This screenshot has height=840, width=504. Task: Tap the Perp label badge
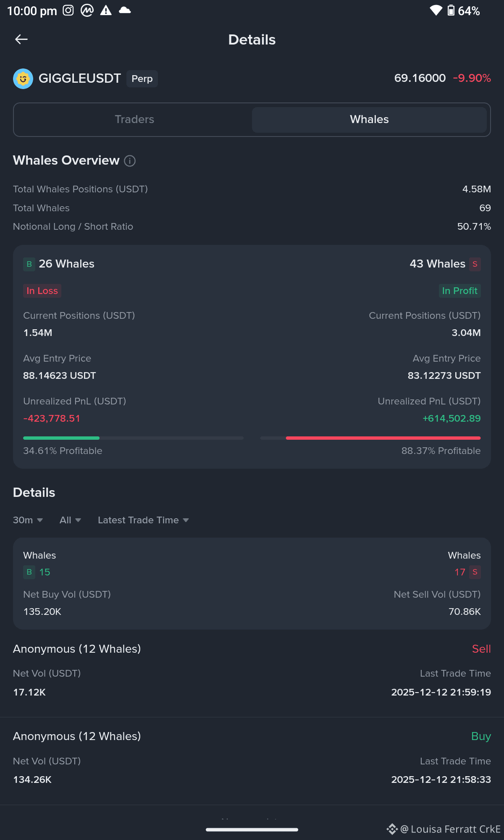click(142, 79)
